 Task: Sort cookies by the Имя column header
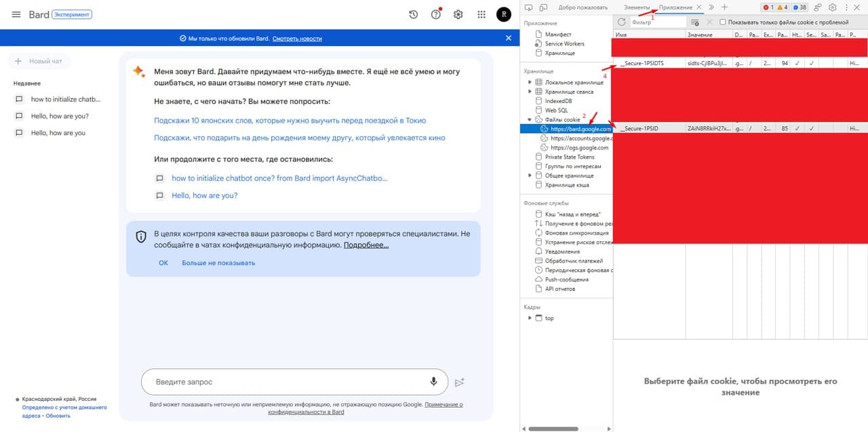(649, 35)
